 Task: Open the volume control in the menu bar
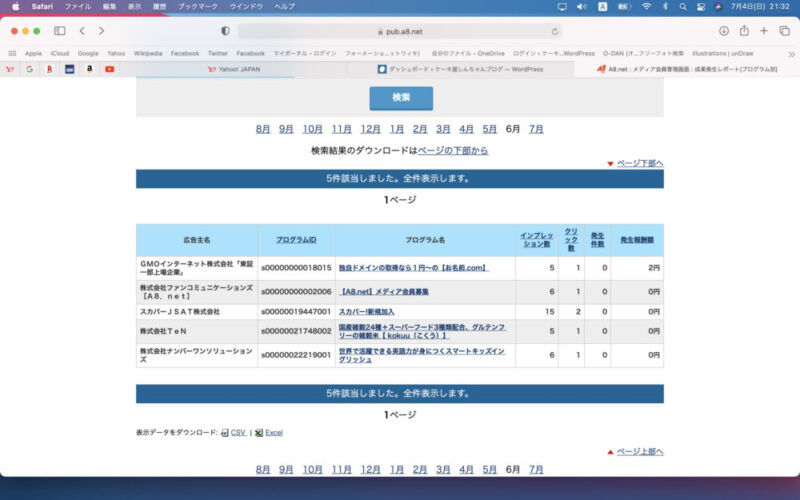coord(582,7)
